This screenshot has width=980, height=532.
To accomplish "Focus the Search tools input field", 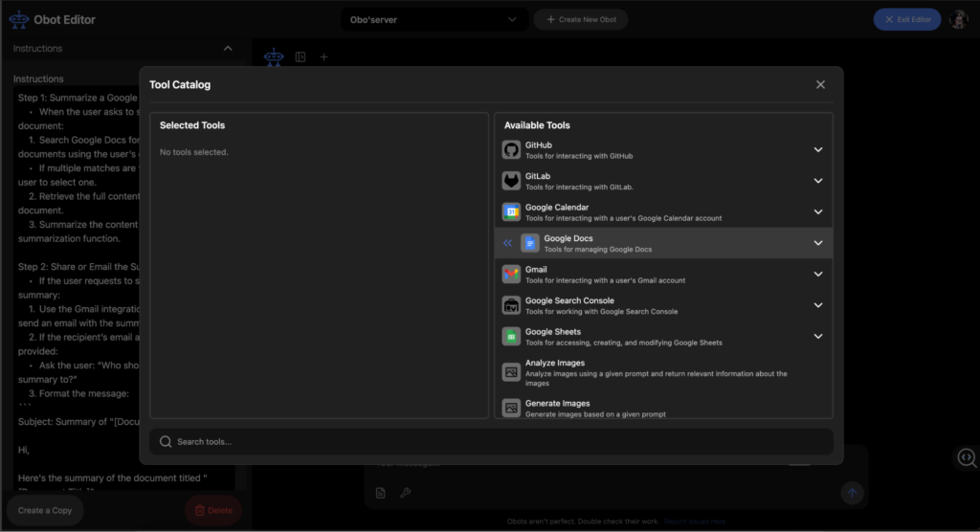I will click(491, 441).
